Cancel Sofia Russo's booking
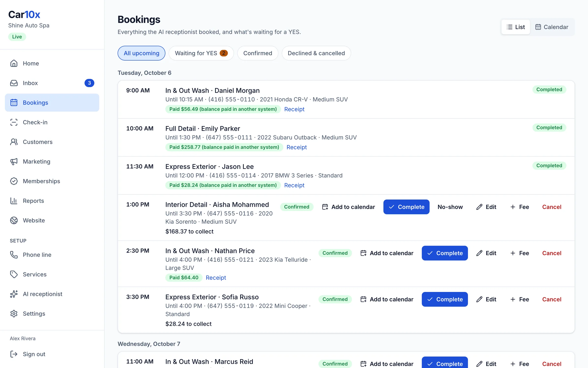The width and height of the screenshot is (588, 368). click(552, 299)
